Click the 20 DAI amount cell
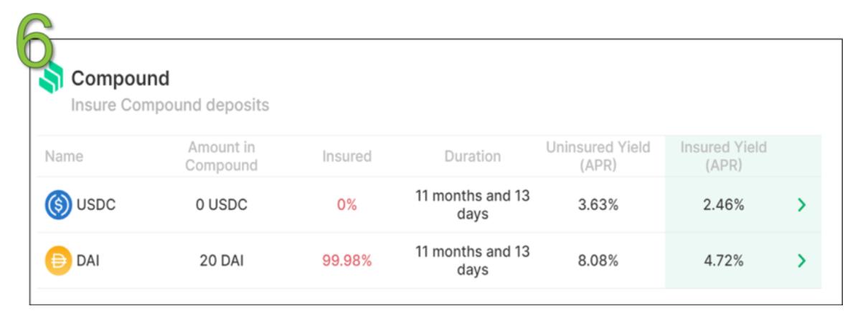 [222, 261]
